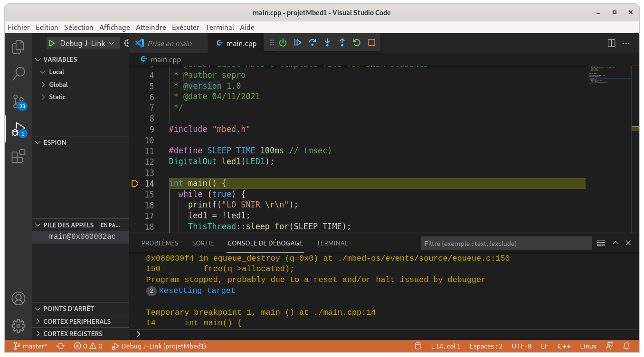Click synchronize changes icon in status bar
This screenshot has height=357, width=644.
(x=60, y=346)
